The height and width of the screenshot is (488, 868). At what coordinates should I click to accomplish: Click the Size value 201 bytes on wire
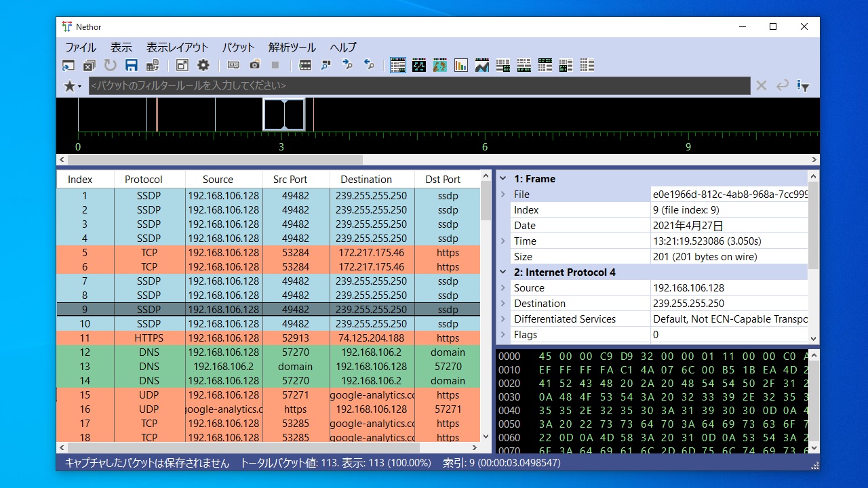click(705, 257)
